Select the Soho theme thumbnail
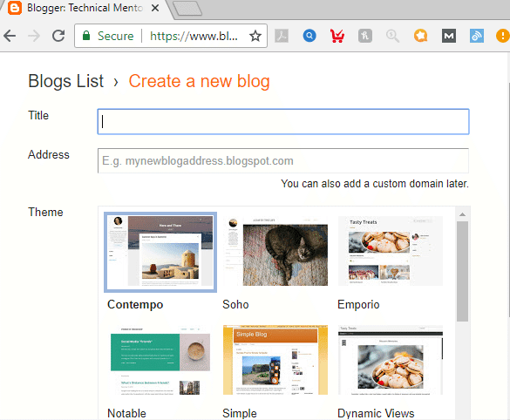 (275, 251)
